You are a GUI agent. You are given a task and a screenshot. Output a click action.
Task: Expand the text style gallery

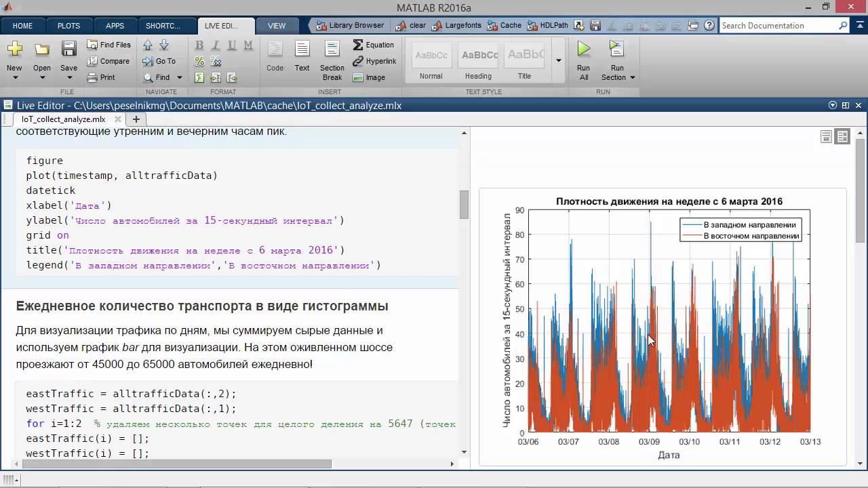pos(559,60)
